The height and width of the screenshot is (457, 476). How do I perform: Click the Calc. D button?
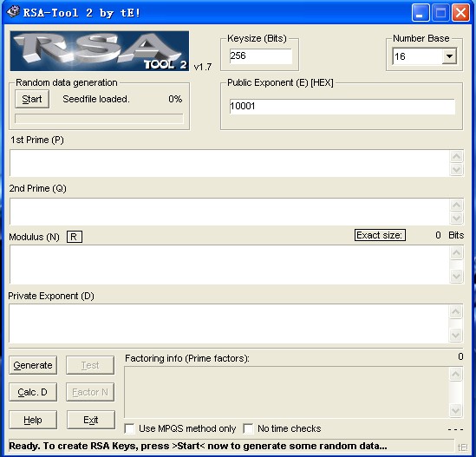(x=33, y=392)
